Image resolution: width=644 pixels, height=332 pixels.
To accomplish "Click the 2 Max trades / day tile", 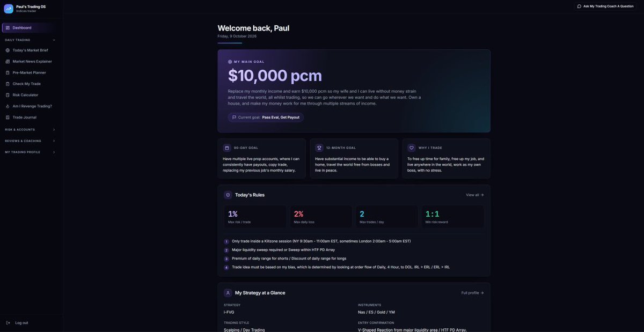I will coord(386,217).
